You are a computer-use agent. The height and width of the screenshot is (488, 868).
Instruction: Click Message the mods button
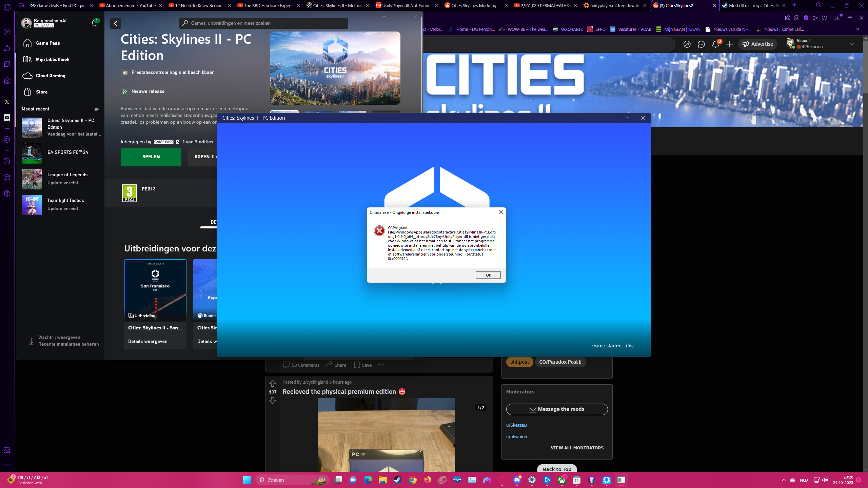[557, 409]
